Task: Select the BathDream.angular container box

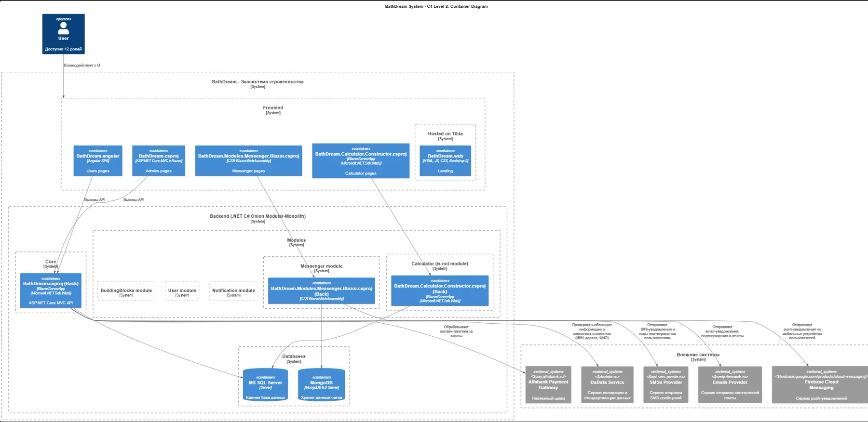Action: (x=98, y=161)
